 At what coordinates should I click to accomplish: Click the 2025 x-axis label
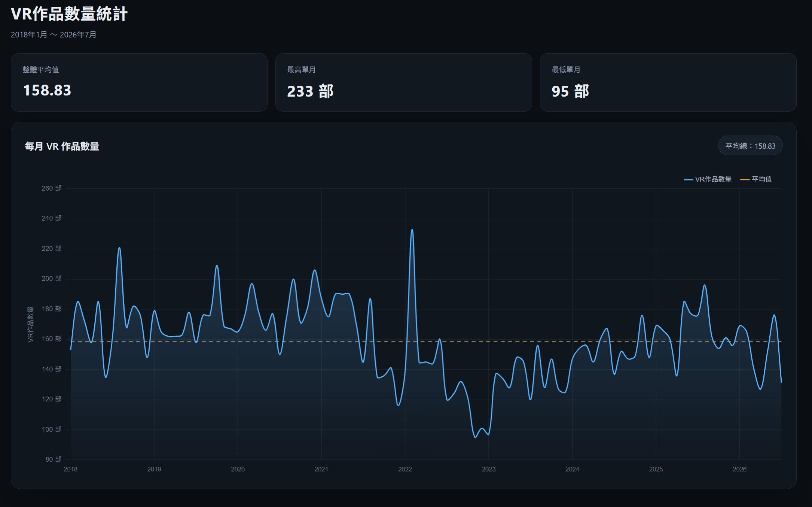(x=656, y=469)
